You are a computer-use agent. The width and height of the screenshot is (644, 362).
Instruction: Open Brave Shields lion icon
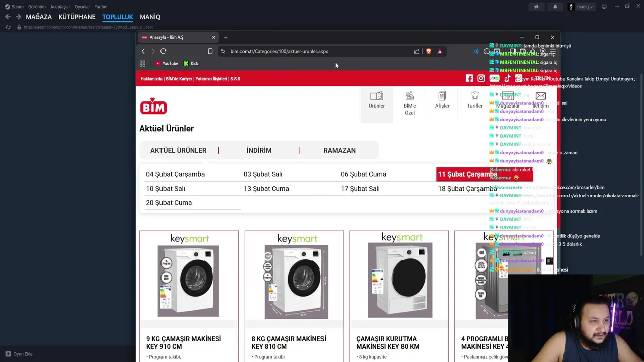(429, 51)
